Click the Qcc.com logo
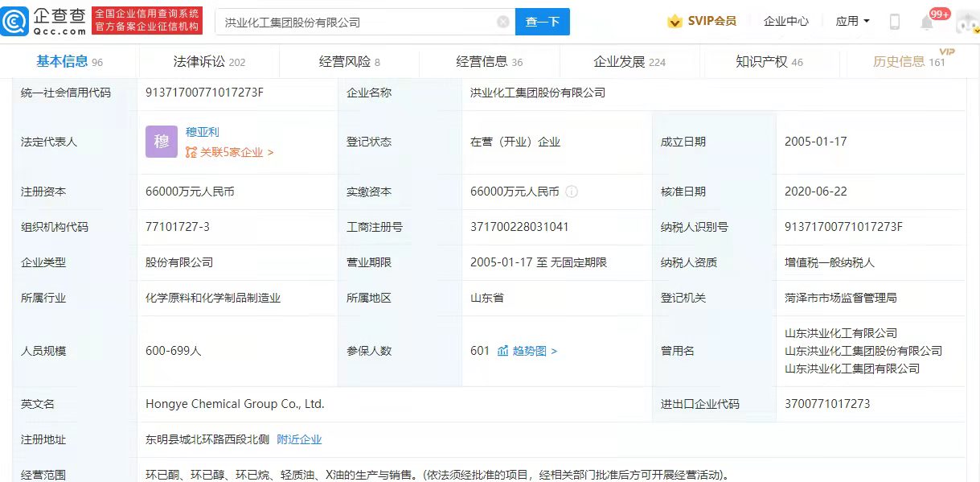Image resolution: width=980 pixels, height=482 pixels. 44,21
